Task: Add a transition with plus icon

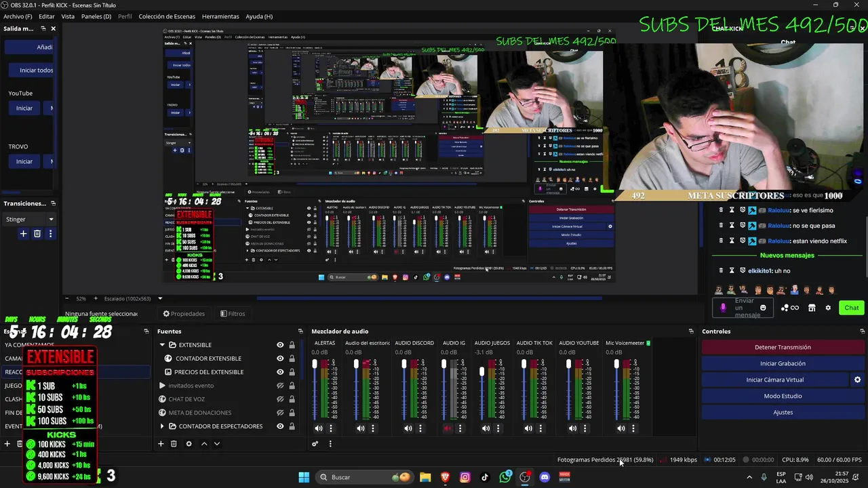Action: coord(23,234)
